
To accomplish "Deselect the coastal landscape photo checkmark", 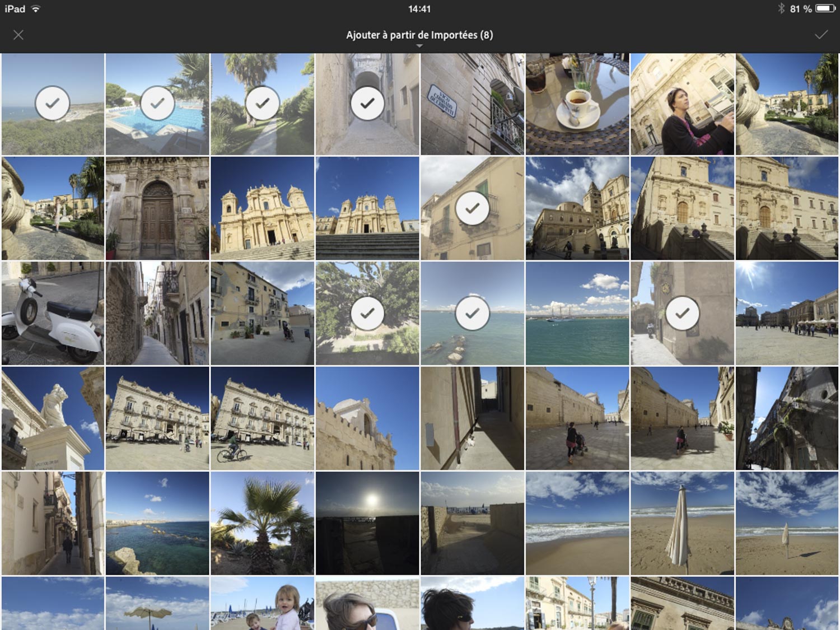I will [53, 104].
